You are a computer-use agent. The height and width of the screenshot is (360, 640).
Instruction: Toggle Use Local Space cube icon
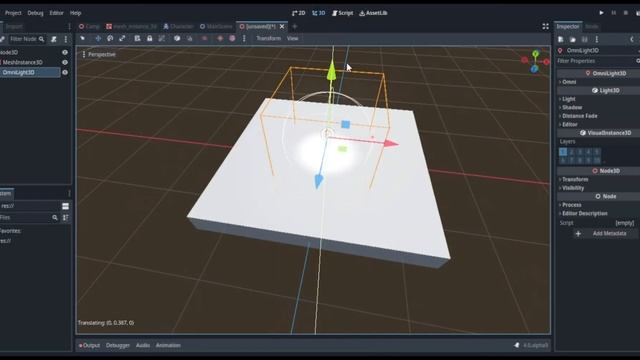click(x=177, y=38)
